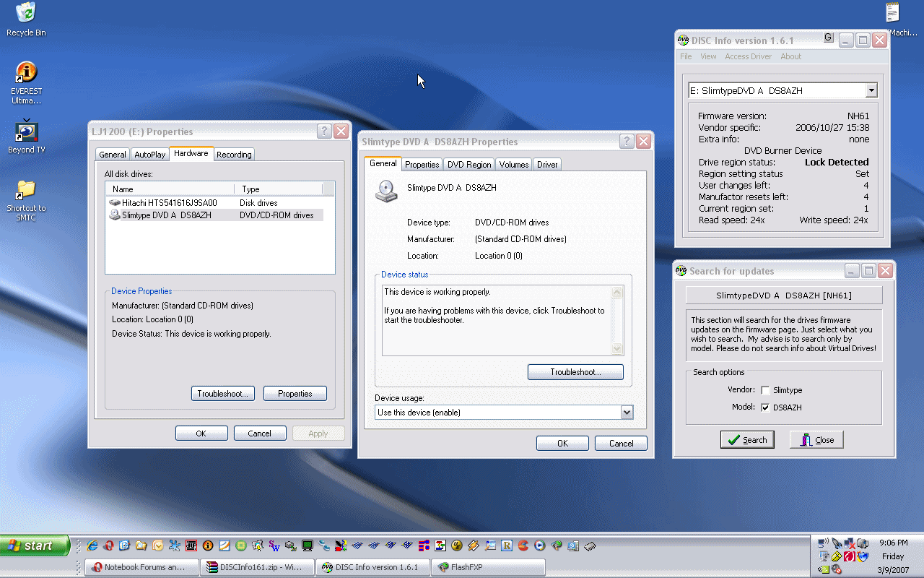Click the Opera icon in Quick Launch

(x=108, y=545)
